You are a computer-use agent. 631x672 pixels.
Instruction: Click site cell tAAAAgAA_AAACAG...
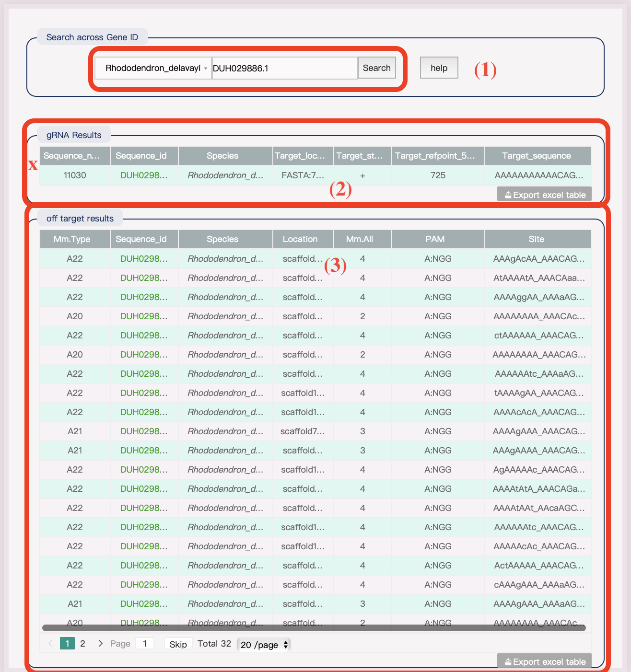(538, 393)
